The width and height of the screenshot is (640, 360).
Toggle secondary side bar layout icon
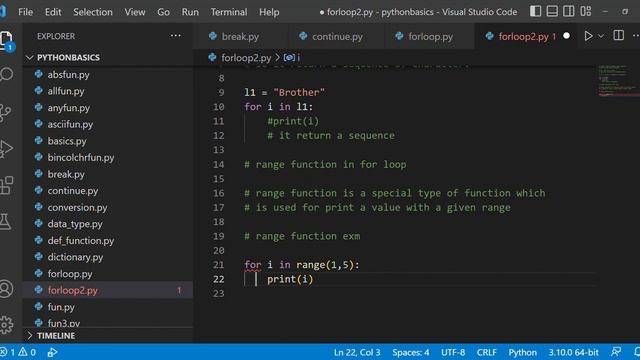[569, 11]
